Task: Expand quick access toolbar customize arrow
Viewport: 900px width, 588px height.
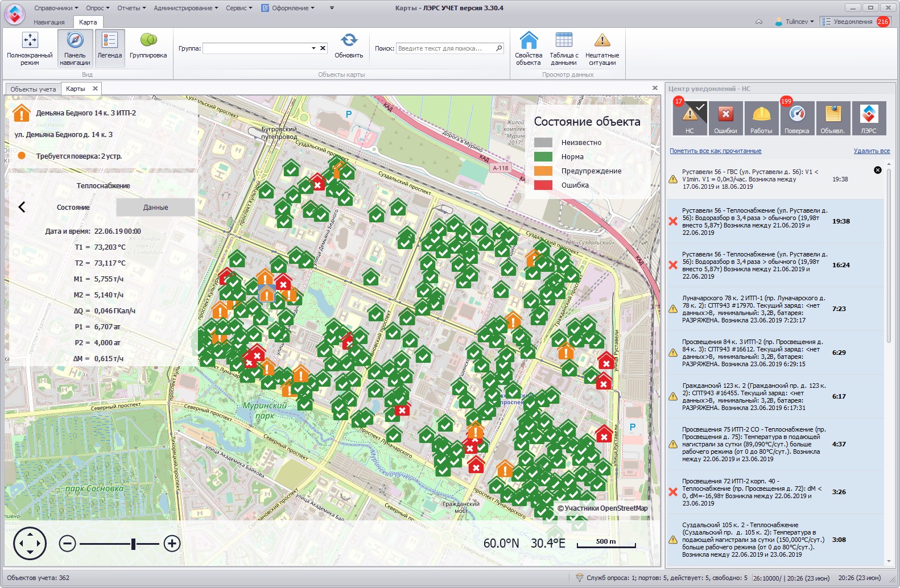Action: click(x=332, y=8)
